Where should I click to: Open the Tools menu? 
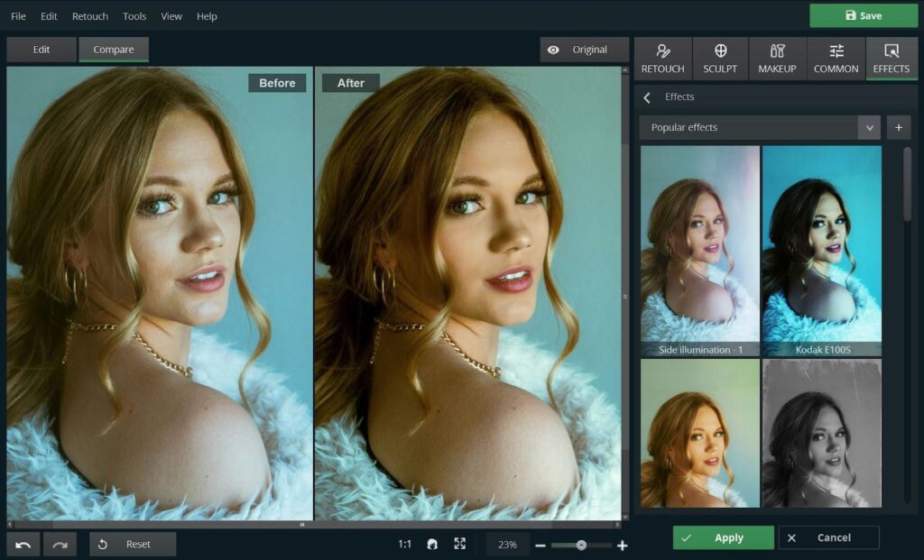pos(134,16)
